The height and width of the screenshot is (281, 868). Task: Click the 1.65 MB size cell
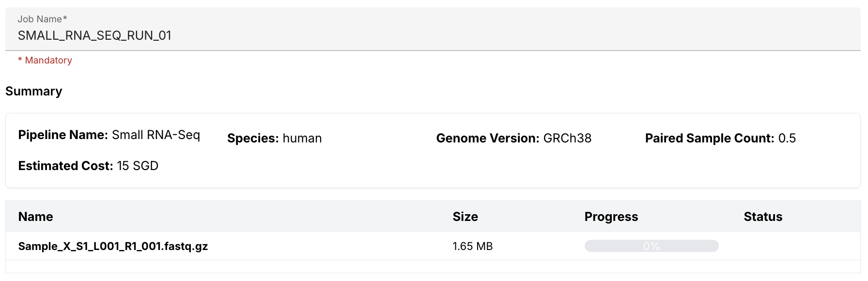point(473,246)
